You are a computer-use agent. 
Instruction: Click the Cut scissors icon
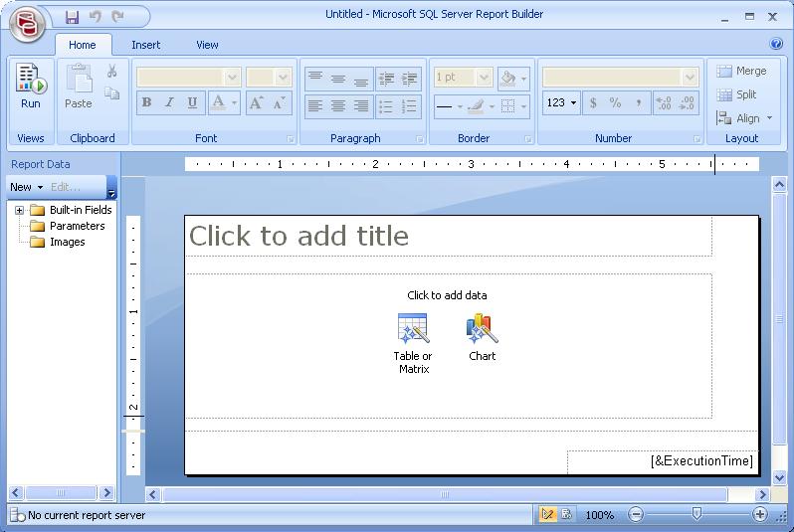pyautogui.click(x=111, y=71)
